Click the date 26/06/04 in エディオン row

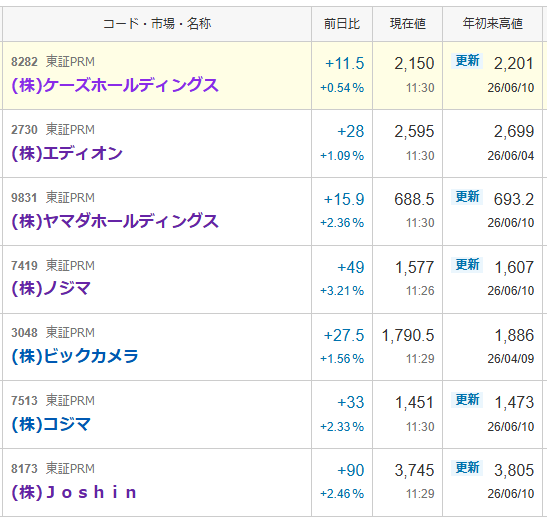[511, 156]
